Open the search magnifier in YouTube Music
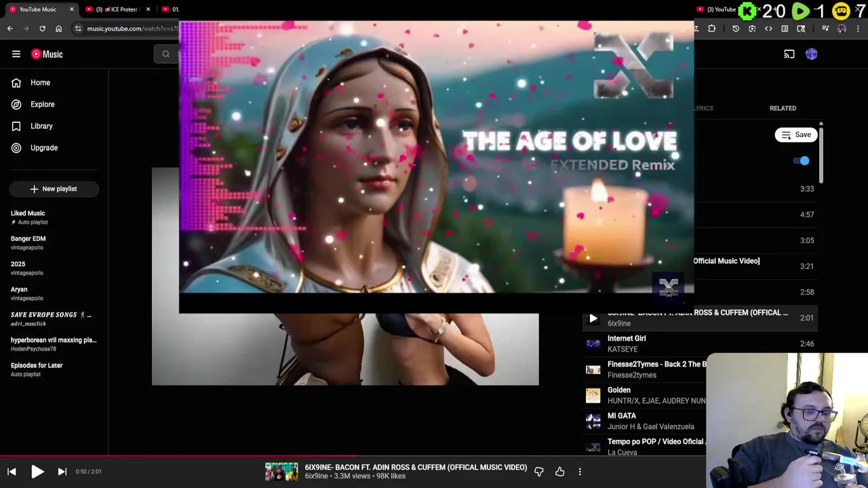Viewport: 868px width, 488px height. 165,54
